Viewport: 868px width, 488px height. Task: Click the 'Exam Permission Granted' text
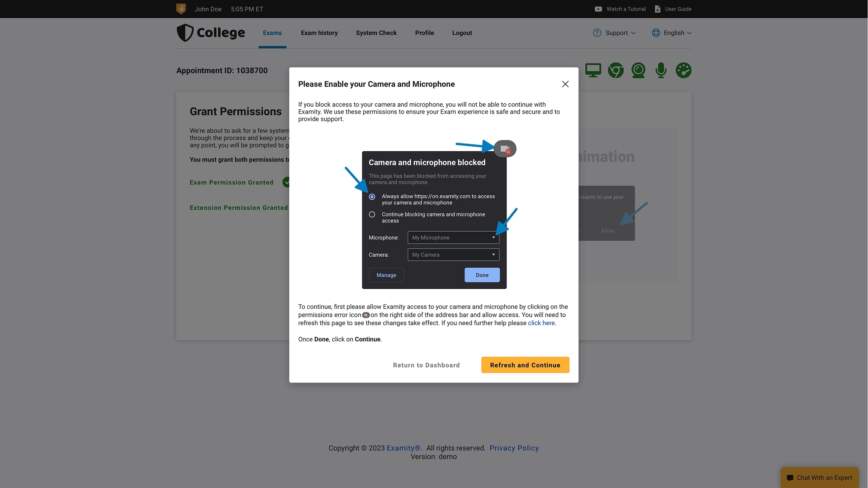[231, 182]
